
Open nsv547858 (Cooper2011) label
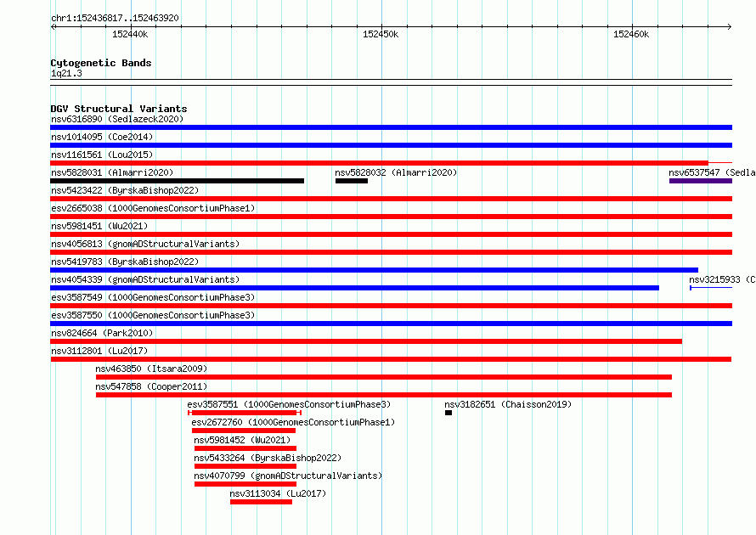(151, 386)
